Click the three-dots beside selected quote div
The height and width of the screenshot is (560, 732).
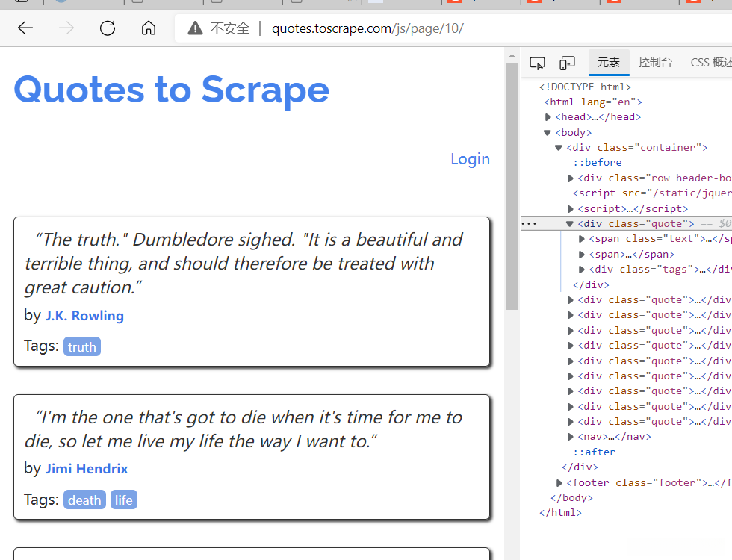(528, 223)
